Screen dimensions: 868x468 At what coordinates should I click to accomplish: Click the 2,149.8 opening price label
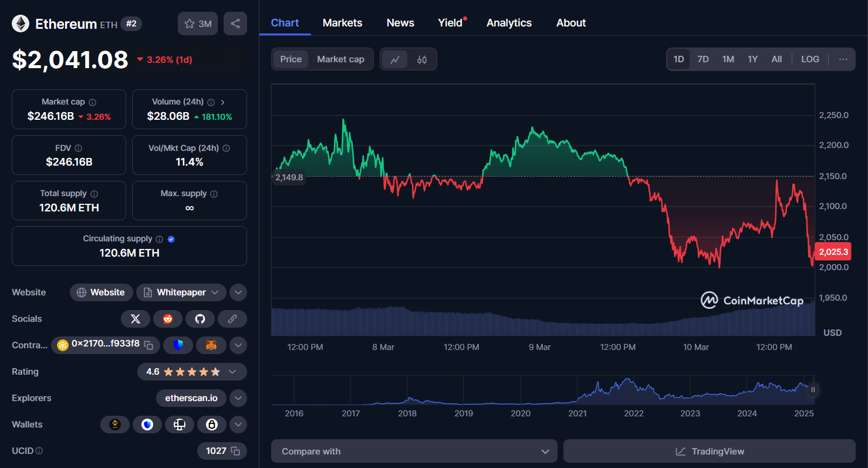[x=289, y=177]
